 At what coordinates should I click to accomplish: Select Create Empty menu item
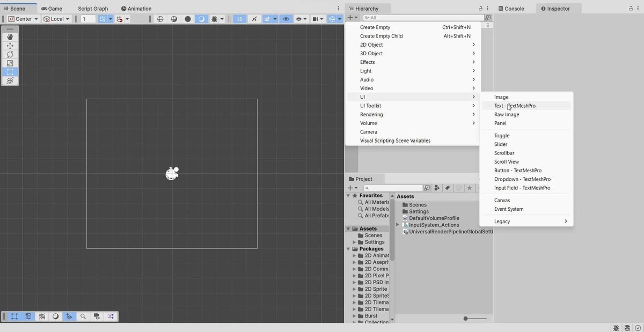pos(412,27)
